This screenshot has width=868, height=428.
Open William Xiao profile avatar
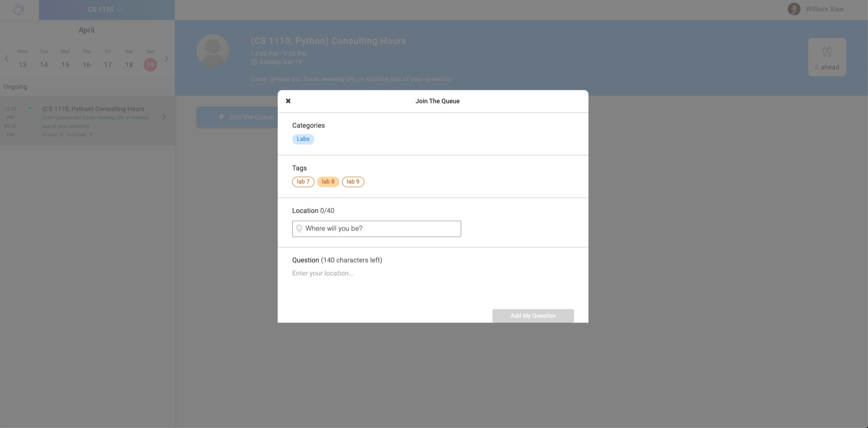(x=794, y=9)
